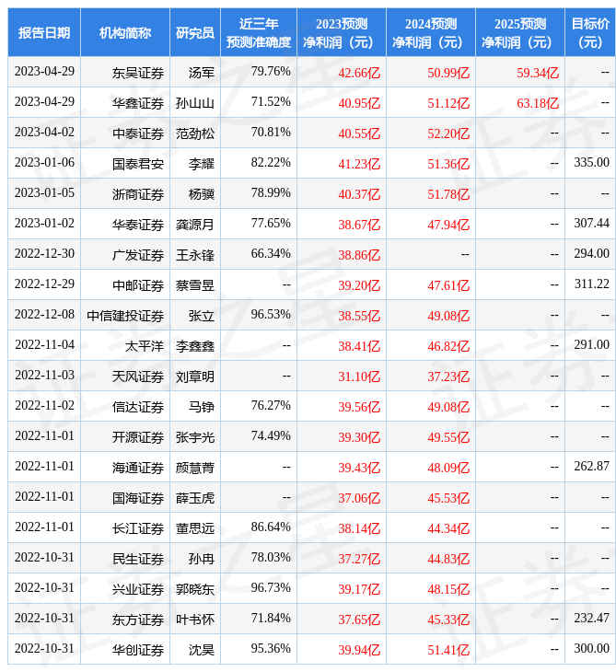Click researcher name 李耀
This screenshot has width=616, height=672.
coord(202,164)
